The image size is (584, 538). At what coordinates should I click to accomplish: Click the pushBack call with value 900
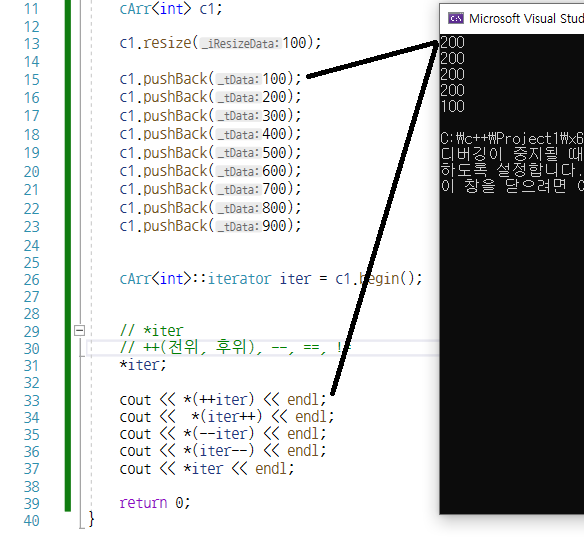(210, 226)
